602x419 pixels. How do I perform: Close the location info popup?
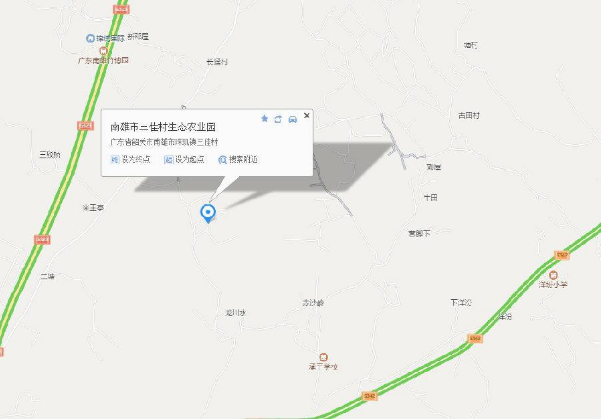click(x=306, y=115)
